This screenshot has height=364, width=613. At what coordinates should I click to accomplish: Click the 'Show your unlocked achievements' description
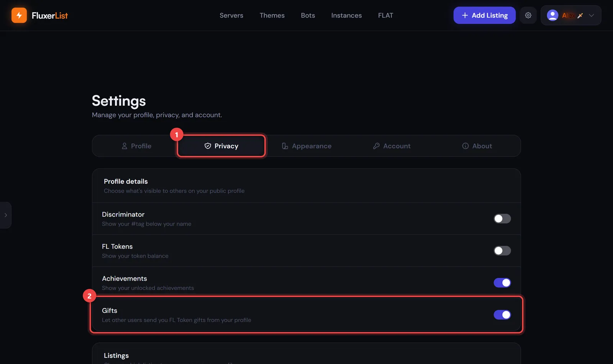click(148, 288)
